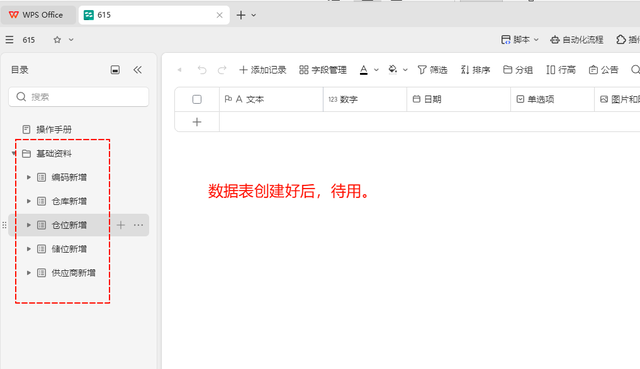Switch to the WPS Office tab
The height and width of the screenshot is (369, 640).
coord(37,15)
